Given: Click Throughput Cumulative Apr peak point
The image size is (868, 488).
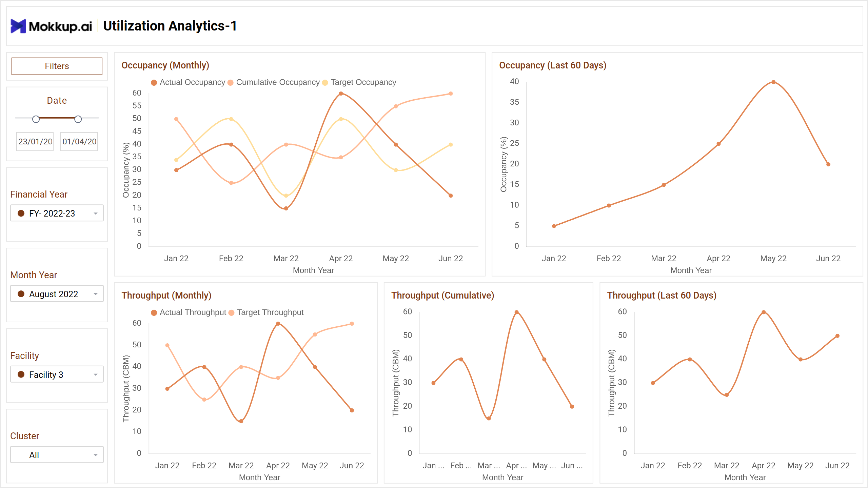Looking at the screenshot, I should tap(516, 312).
